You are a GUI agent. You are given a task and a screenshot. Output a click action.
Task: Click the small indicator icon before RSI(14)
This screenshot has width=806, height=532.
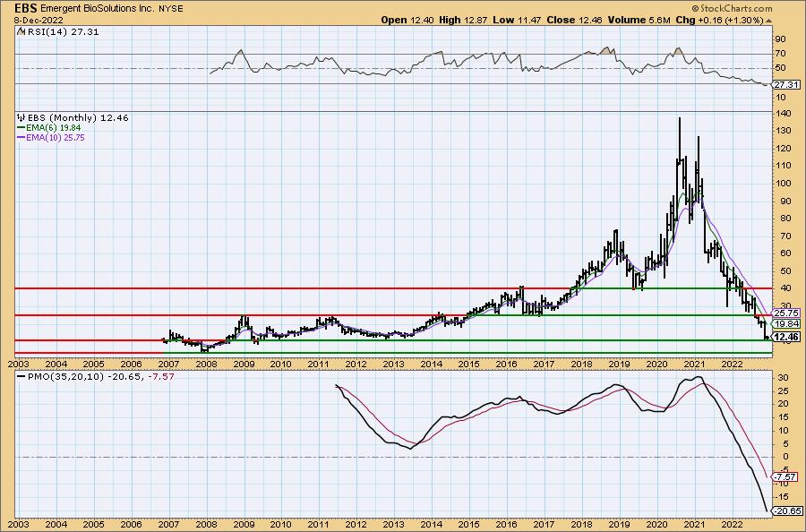coord(21,31)
